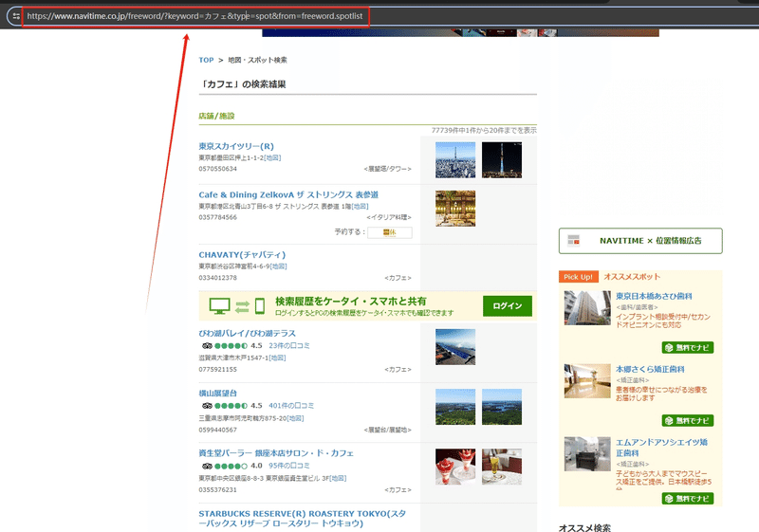
Task: Click the browser URL address field
Action: pos(195,16)
